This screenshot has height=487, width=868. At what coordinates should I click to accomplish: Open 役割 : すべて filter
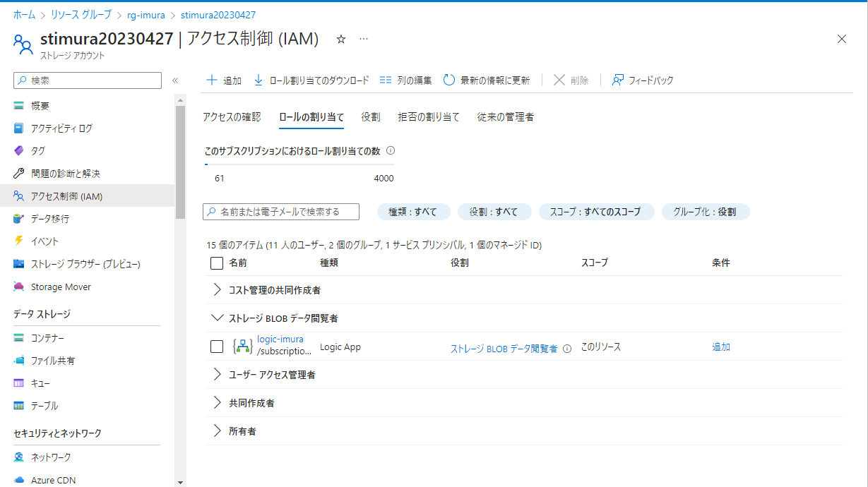493,212
